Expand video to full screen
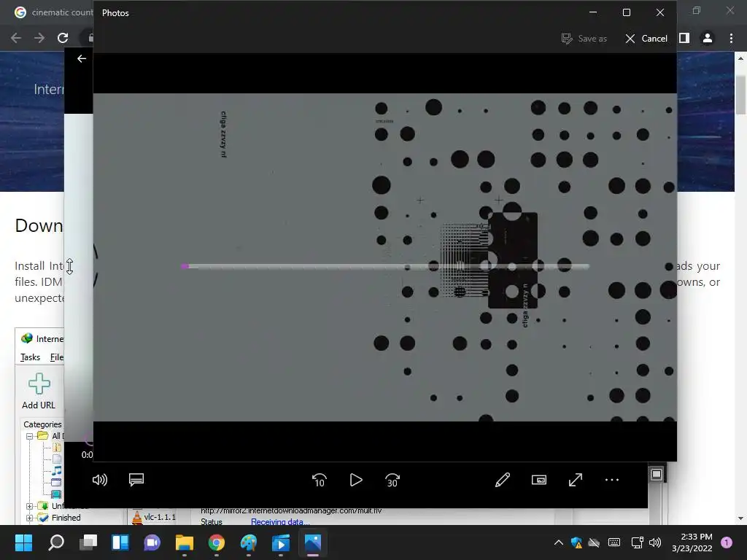 (x=576, y=480)
